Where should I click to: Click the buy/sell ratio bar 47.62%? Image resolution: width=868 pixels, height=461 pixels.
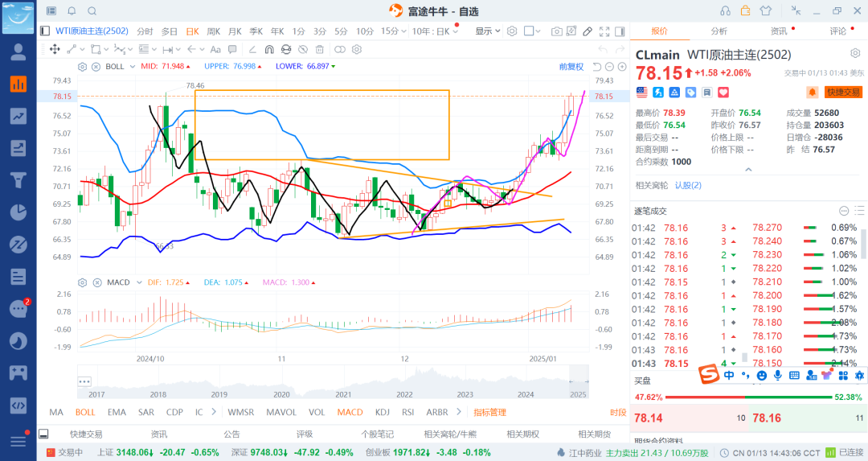click(748, 397)
